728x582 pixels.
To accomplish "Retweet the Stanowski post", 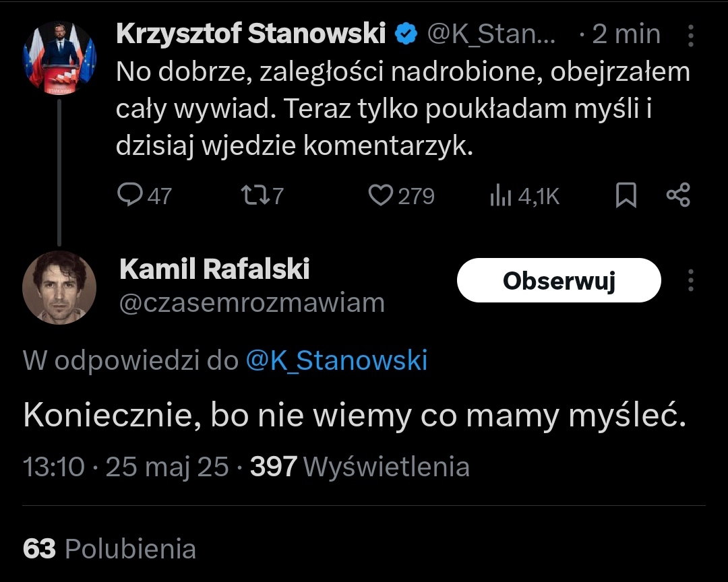I will tap(253, 195).
